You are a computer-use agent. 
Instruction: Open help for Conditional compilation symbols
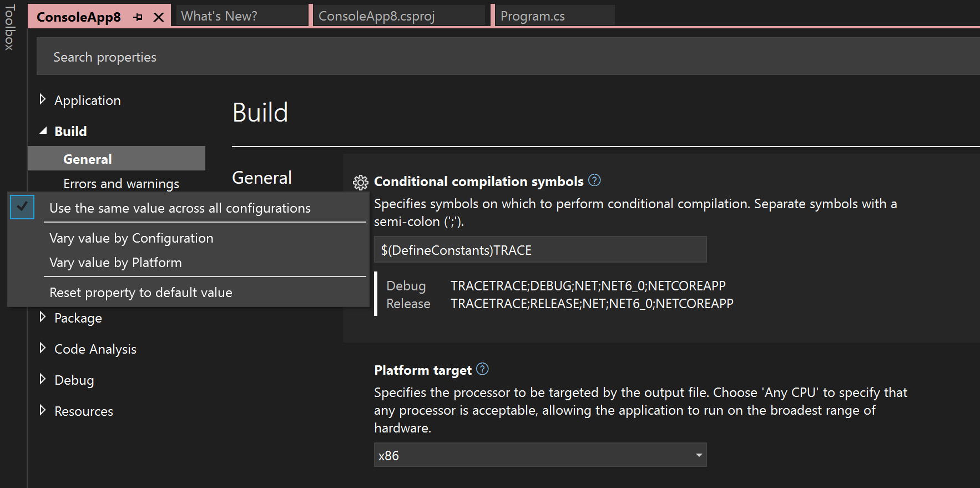pos(594,180)
